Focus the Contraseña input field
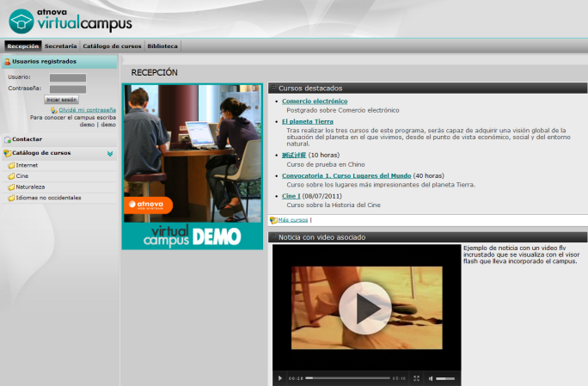Screen dimensions: 588x386 click(x=68, y=89)
